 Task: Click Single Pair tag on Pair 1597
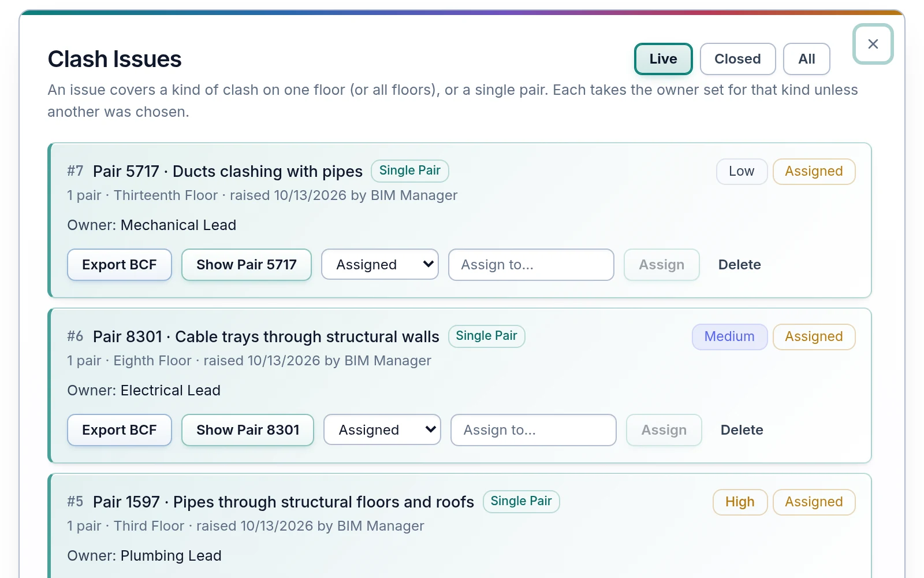521,501
